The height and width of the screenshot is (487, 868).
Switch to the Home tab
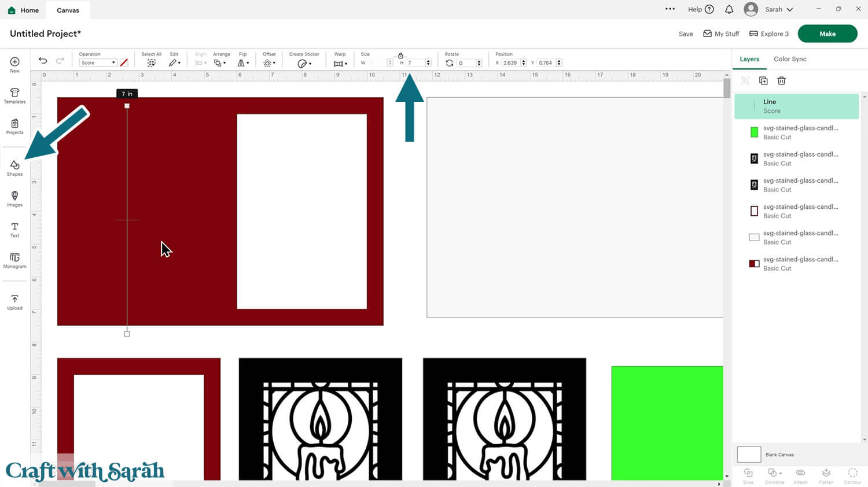23,10
